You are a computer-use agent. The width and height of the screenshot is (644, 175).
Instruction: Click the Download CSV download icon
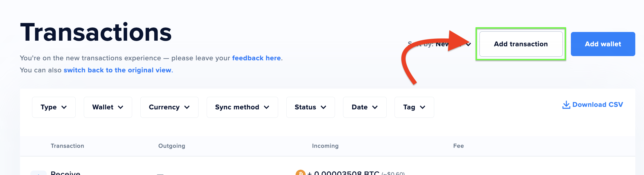click(x=566, y=104)
